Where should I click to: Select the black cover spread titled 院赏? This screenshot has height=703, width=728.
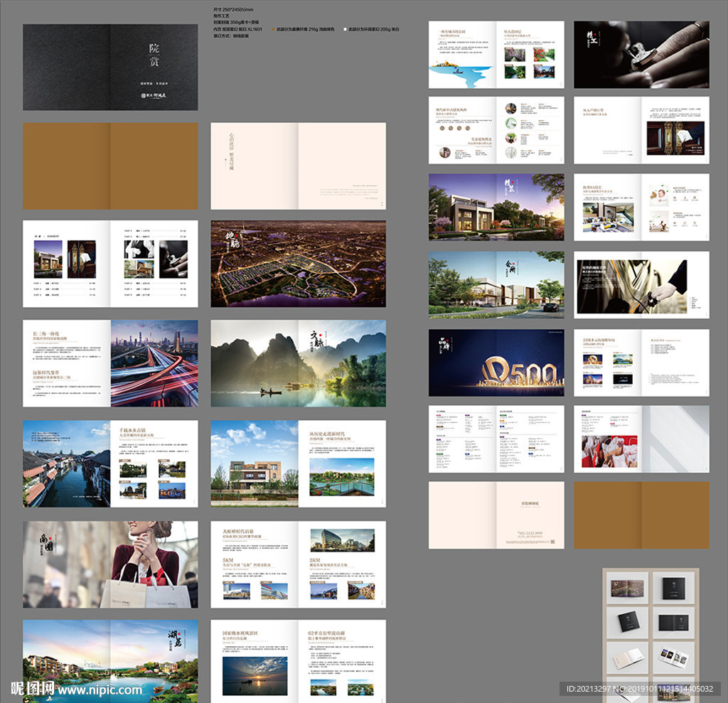[110, 68]
